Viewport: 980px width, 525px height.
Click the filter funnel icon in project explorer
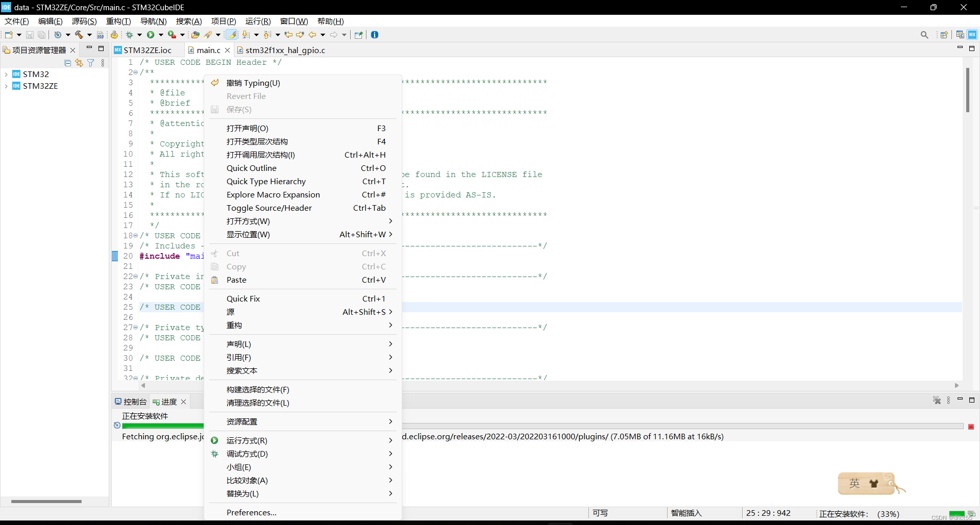click(x=90, y=63)
